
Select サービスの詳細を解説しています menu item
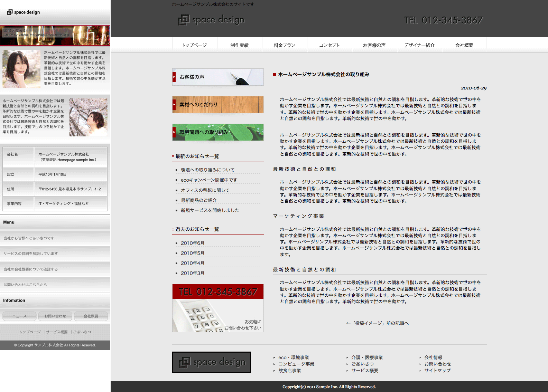[x=31, y=254]
